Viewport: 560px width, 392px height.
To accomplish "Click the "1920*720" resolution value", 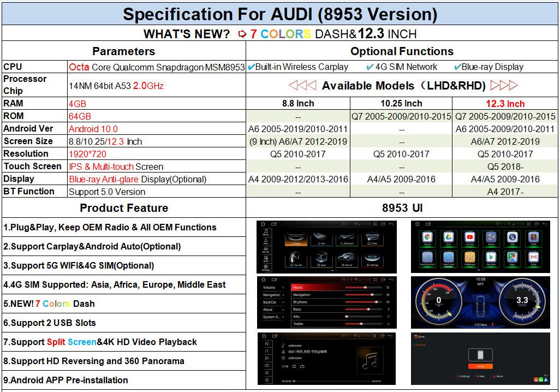I will tap(87, 154).
